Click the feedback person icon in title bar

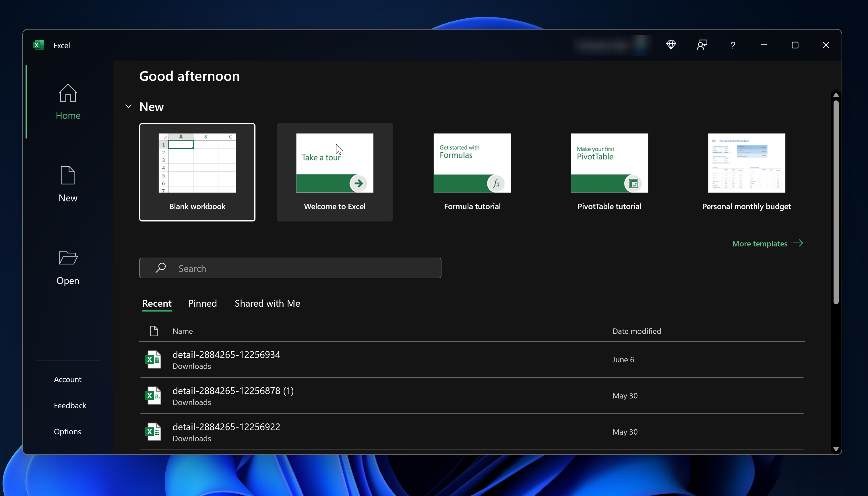coord(702,45)
